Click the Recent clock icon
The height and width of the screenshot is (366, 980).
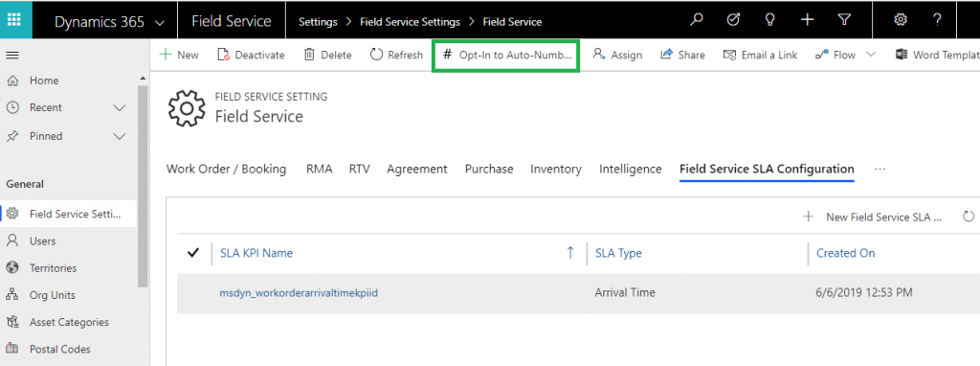(11, 107)
